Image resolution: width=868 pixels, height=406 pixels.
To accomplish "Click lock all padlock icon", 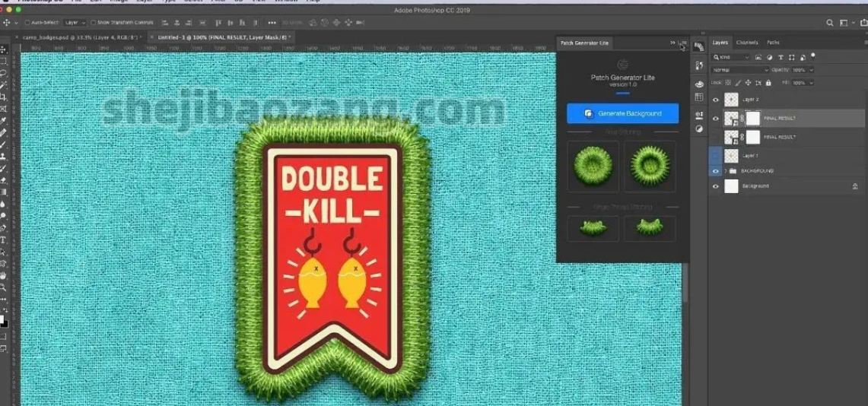I will [x=768, y=82].
